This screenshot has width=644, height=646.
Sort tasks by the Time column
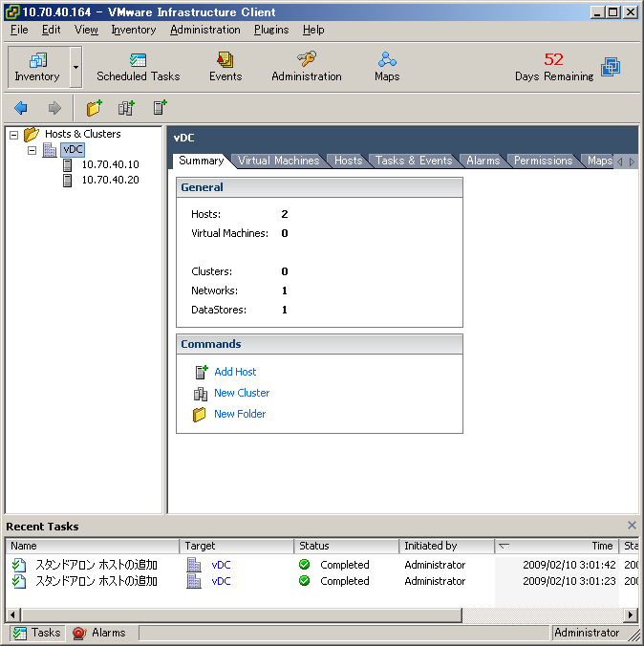pos(557,546)
